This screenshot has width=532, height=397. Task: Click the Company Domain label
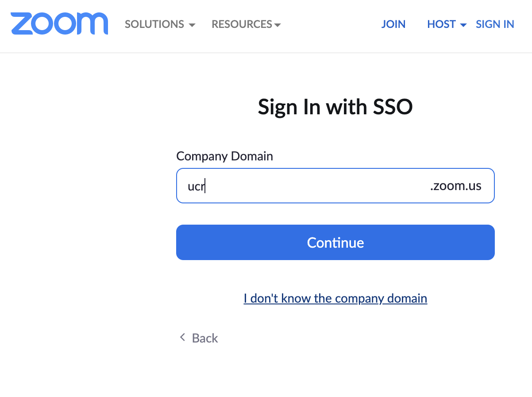(225, 156)
